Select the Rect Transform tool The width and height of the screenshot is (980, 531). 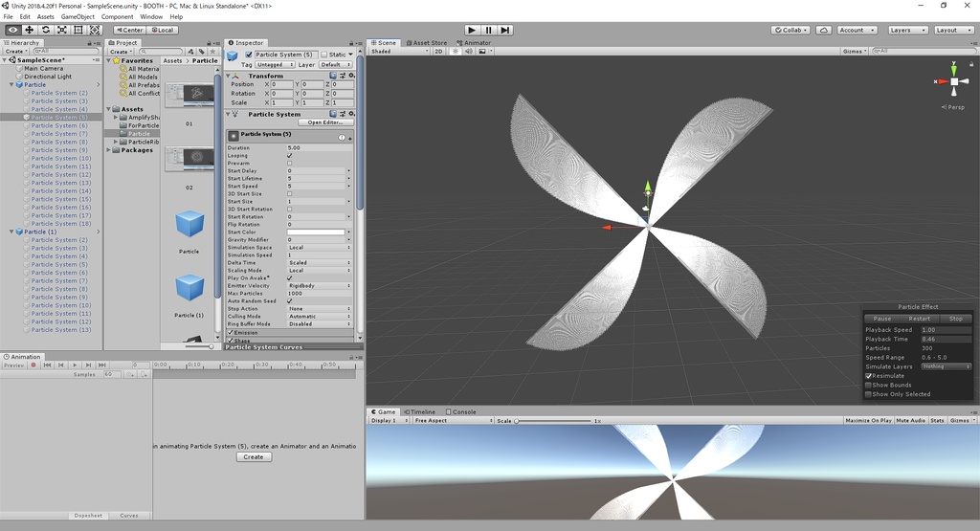[x=78, y=30]
